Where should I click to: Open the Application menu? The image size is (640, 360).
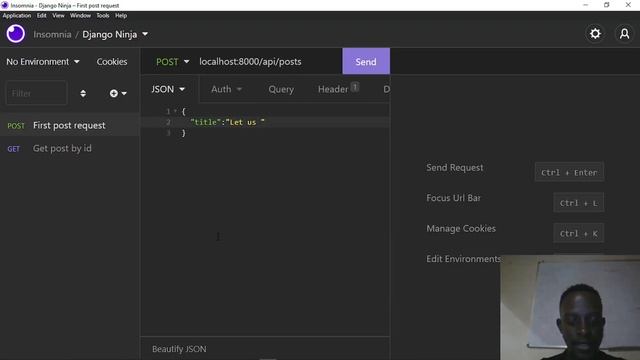point(17,16)
